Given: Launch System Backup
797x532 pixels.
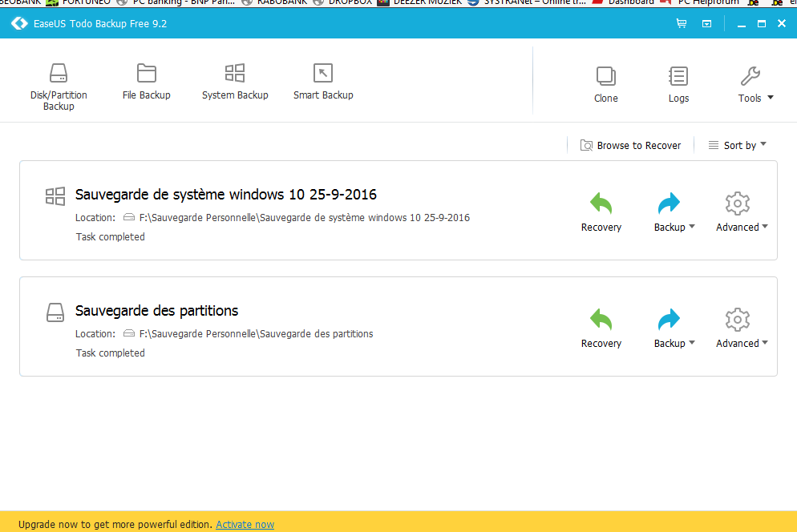Looking at the screenshot, I should 235,81.
